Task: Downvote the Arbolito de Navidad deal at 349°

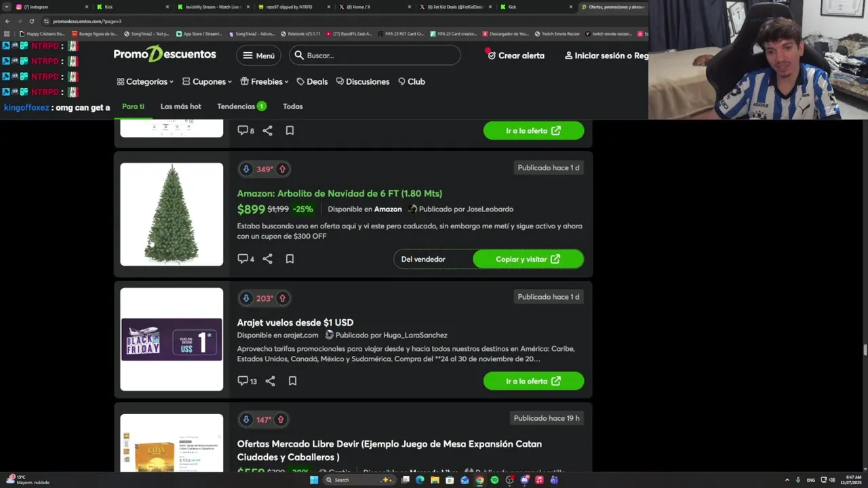Action: tap(246, 169)
